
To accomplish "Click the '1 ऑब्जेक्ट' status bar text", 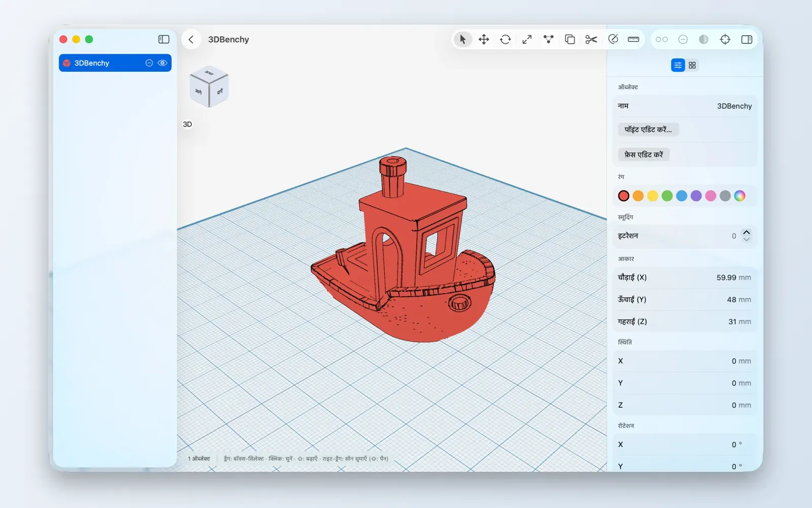I will [x=199, y=459].
